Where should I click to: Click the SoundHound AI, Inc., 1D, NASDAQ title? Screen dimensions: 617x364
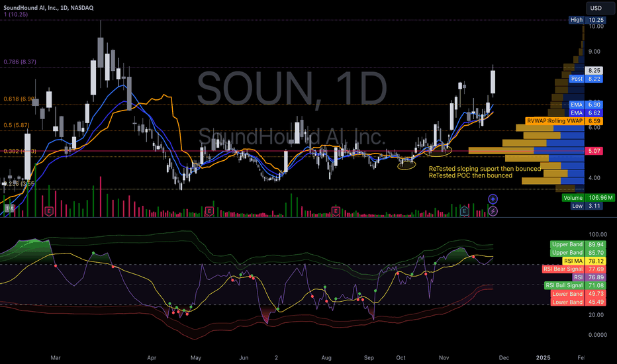coord(48,8)
